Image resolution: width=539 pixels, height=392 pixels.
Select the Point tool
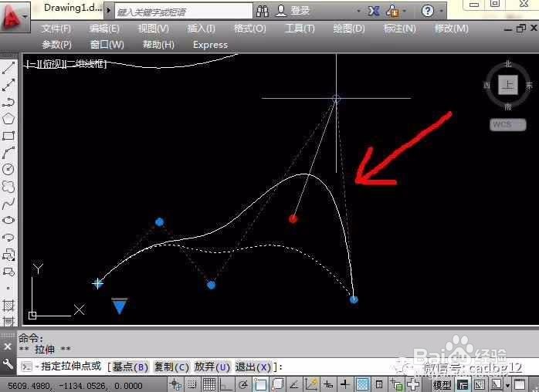[8, 289]
